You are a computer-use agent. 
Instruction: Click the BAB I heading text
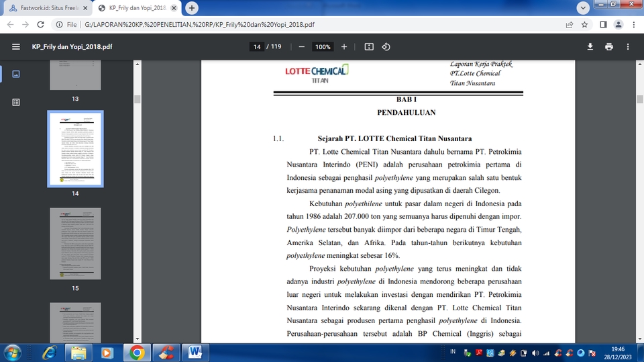pos(407,99)
